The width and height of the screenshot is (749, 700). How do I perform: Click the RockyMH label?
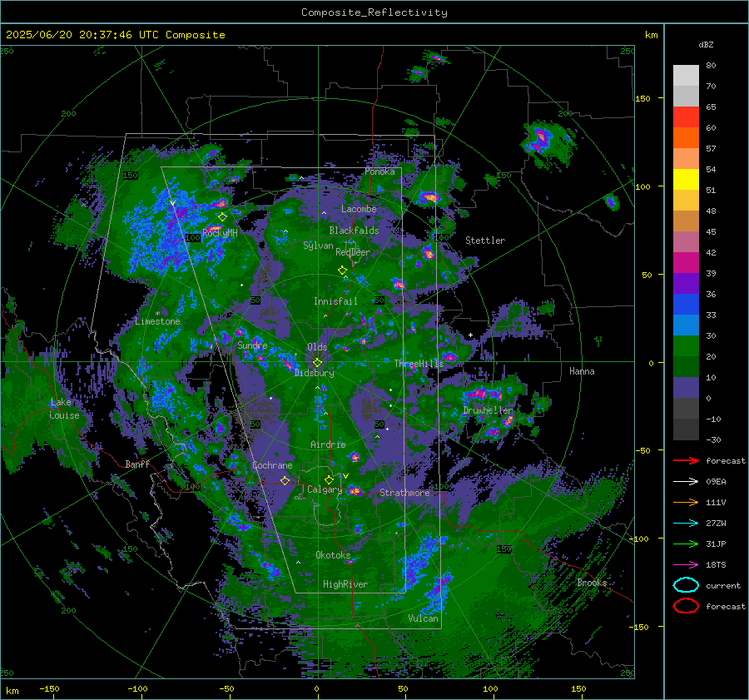[x=220, y=233]
